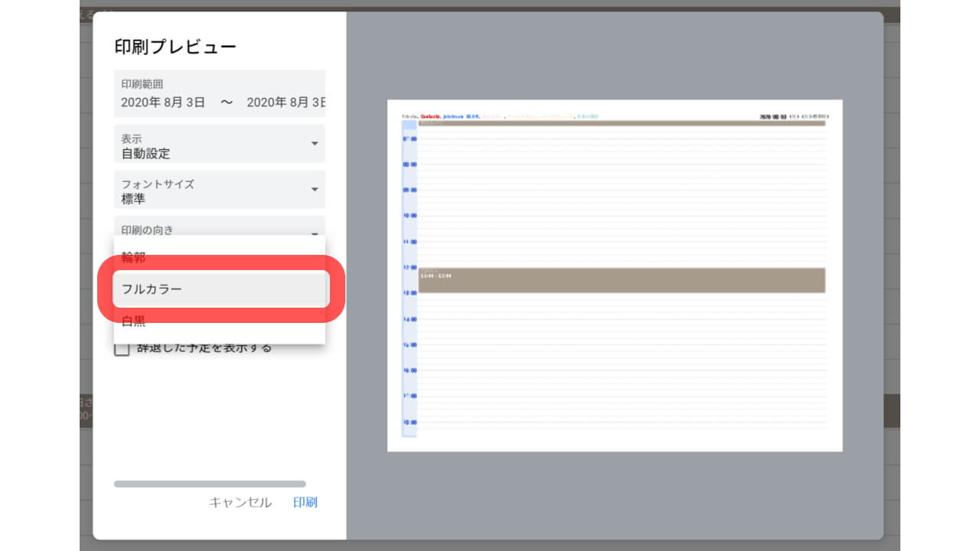The image size is (980, 551).
Task: Open the 印刷の向き dropdown
Action: (219, 227)
